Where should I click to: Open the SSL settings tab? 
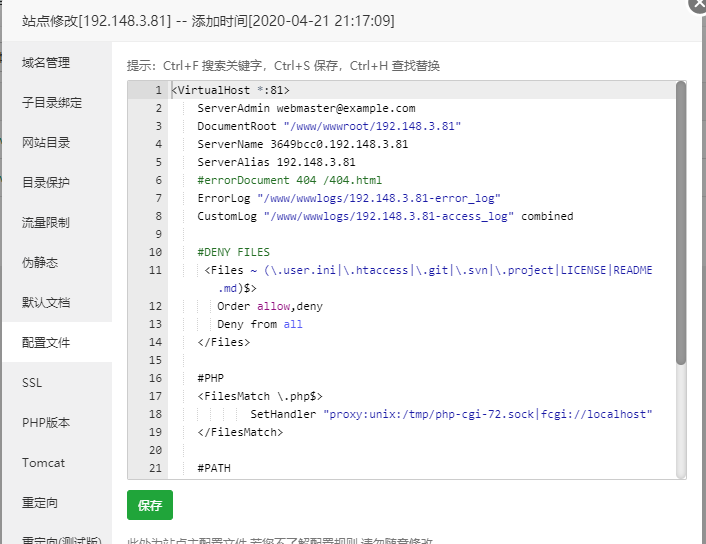[32, 383]
